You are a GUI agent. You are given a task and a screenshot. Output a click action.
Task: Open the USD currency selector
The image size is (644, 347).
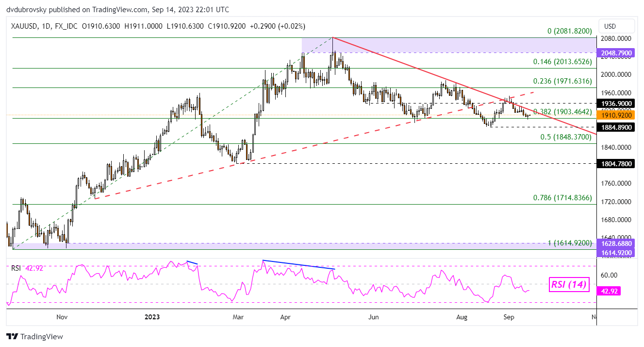coord(610,26)
